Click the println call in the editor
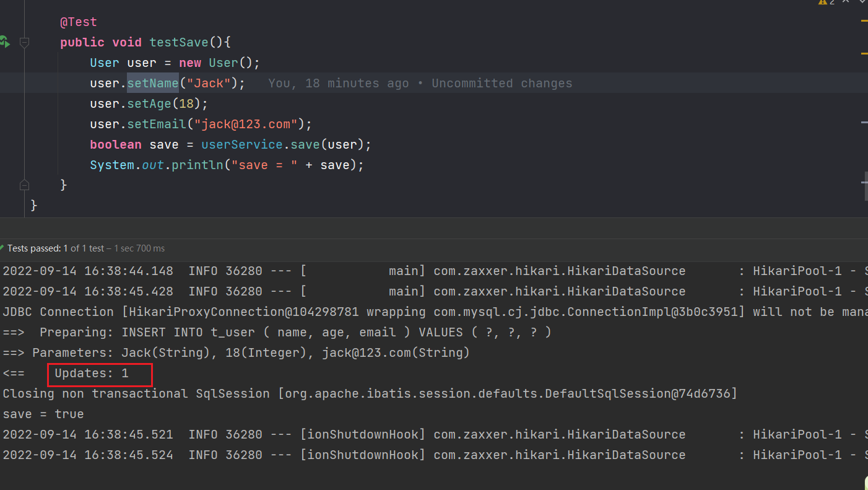Screen dimensions: 868x490 197,165
